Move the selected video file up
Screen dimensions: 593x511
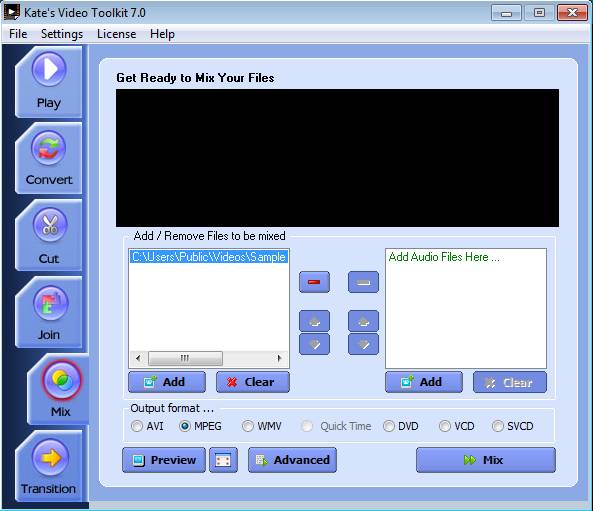tap(314, 322)
